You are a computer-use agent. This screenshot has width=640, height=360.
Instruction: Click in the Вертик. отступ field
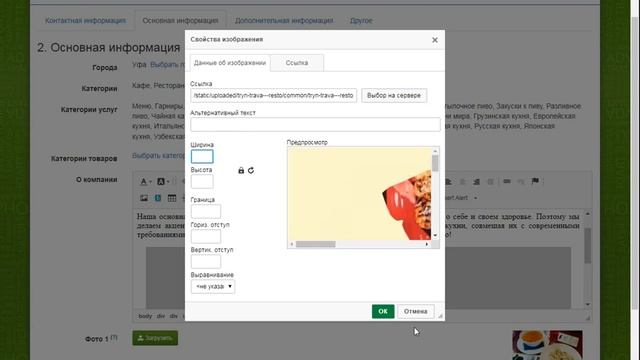tap(206, 262)
